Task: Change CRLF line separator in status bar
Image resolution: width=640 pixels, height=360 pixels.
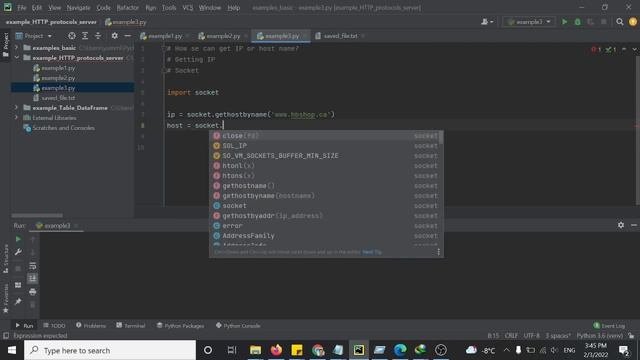Action: (x=511, y=336)
